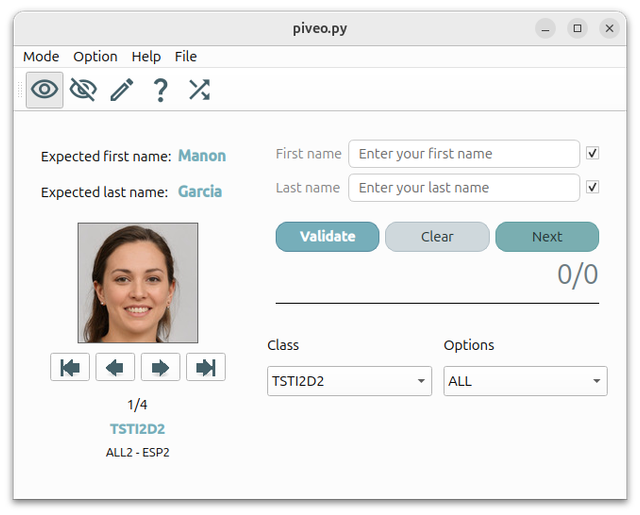Open the File menu
This screenshot has width=640, height=515.
(x=186, y=57)
